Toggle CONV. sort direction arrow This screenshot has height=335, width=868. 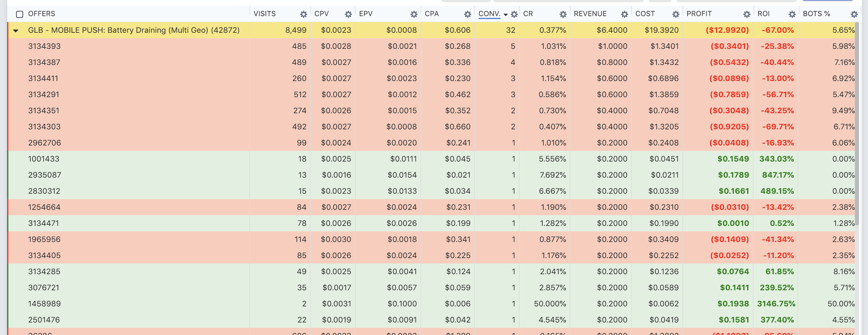tap(505, 15)
